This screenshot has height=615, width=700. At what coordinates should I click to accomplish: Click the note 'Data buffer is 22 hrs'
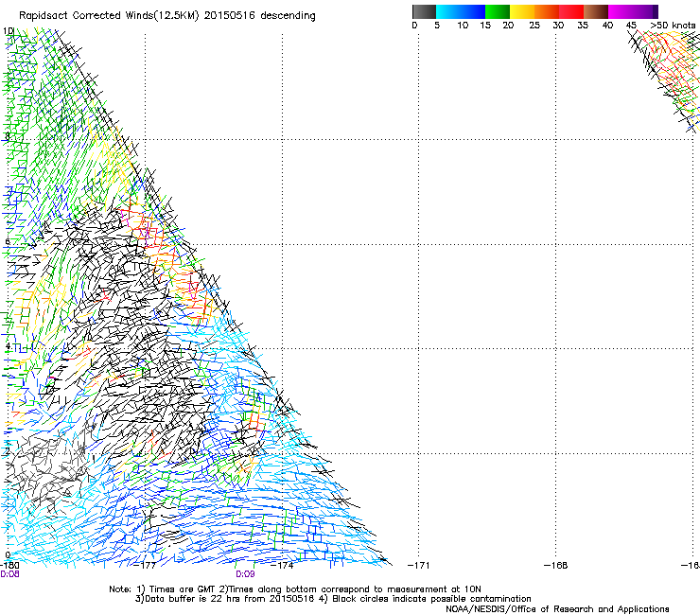click(193, 599)
